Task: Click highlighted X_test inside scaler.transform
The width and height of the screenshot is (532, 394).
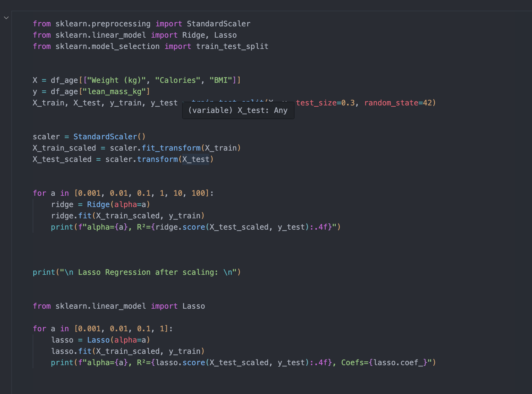Action: [x=196, y=159]
